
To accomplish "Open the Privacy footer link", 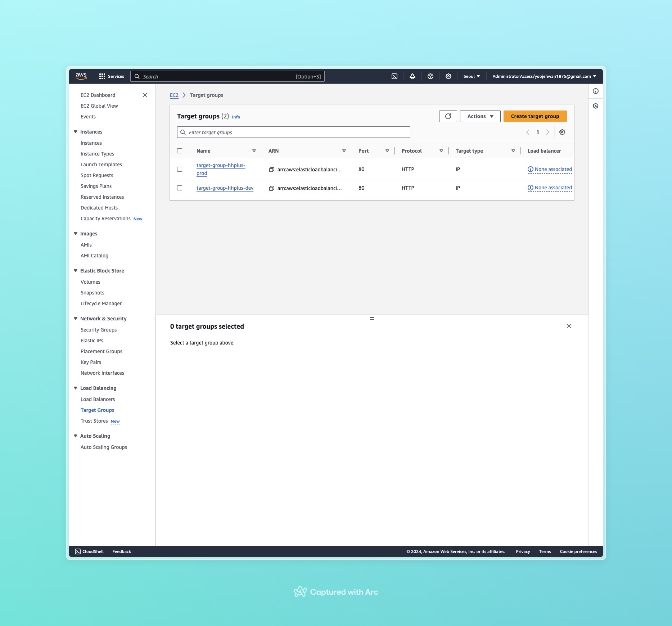I will tap(523, 551).
